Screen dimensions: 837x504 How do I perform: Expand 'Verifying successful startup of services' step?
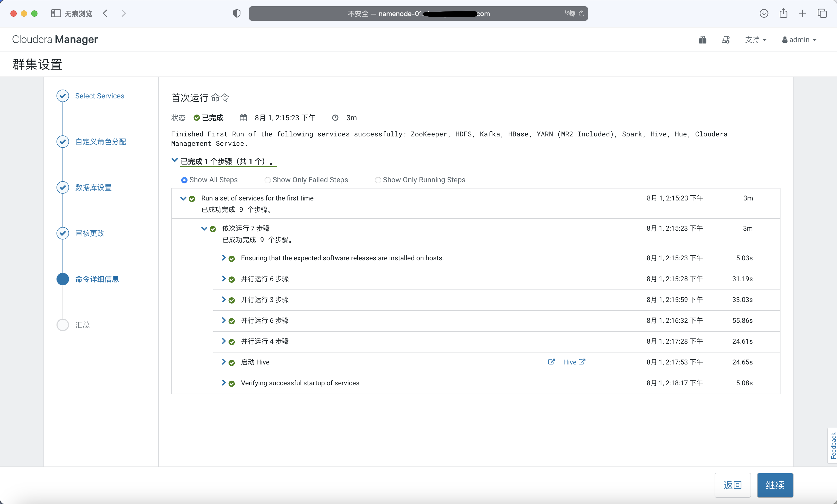pyautogui.click(x=223, y=383)
